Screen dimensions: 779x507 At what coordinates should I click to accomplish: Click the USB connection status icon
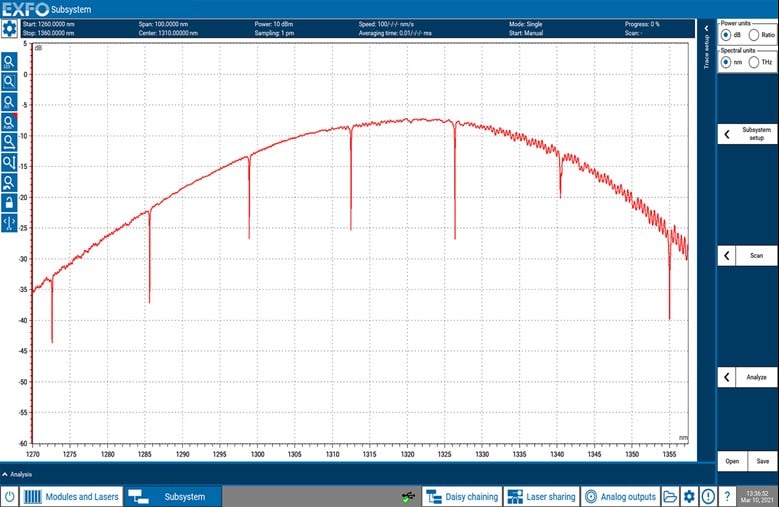click(x=407, y=496)
